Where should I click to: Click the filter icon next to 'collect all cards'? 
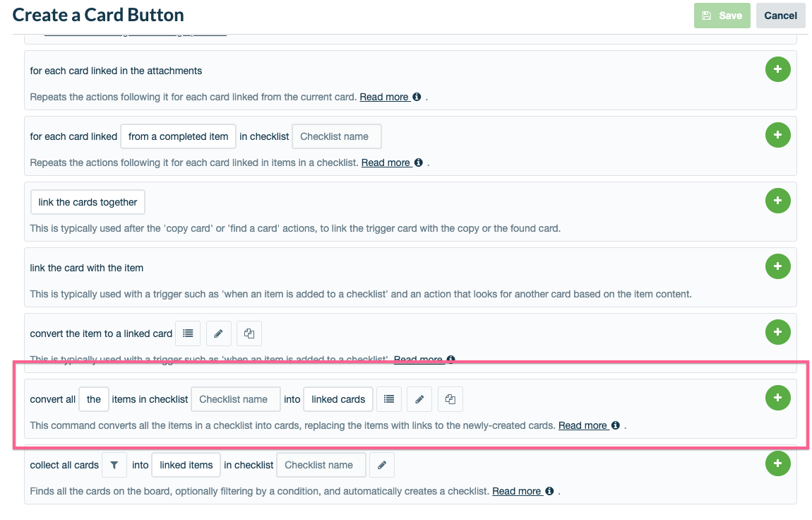pos(114,464)
